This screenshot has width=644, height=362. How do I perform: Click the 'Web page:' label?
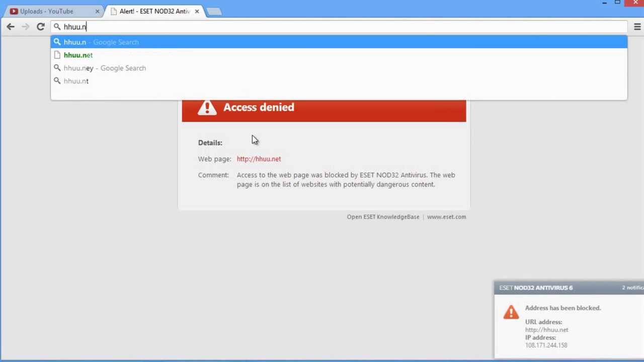[214, 159]
